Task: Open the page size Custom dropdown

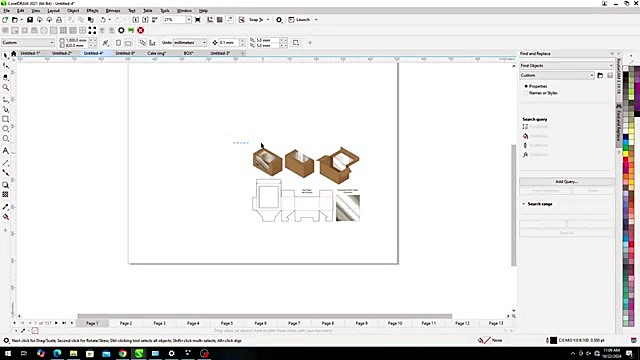Action: coord(28,42)
